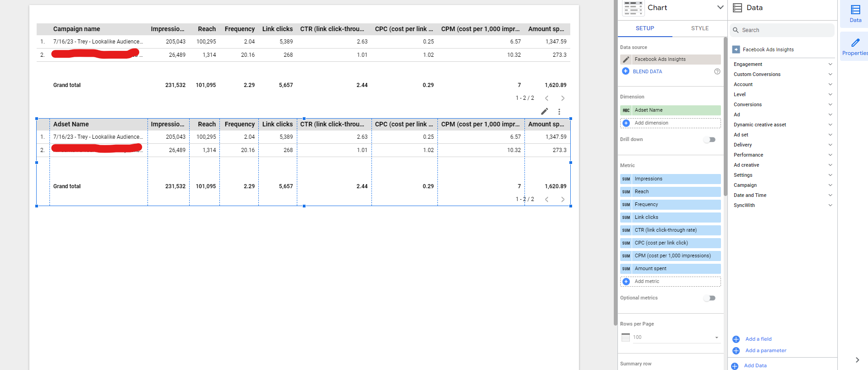Screen dimensions: 868x370
Task: Open the Properties panel icon on the right sidebar
Action: coord(855,47)
